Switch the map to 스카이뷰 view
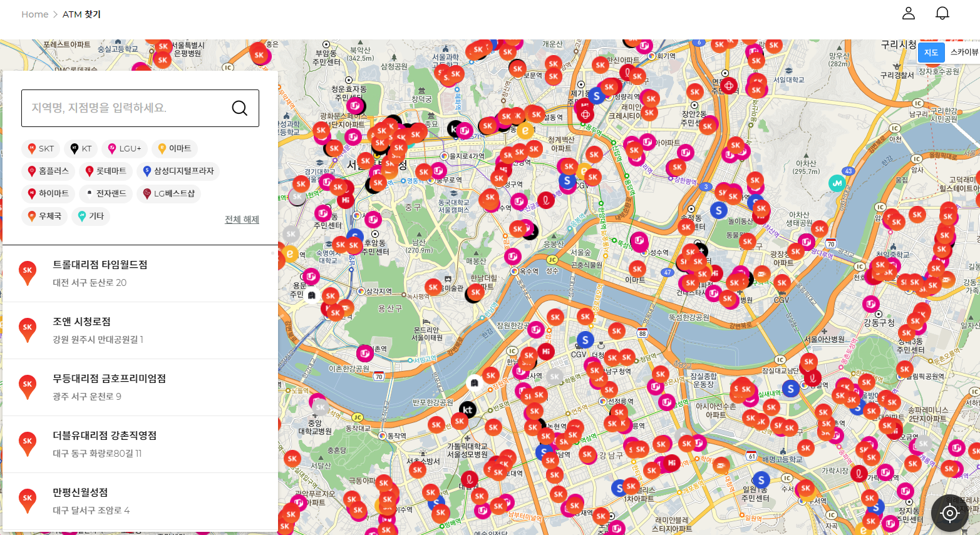The image size is (980, 535). pyautogui.click(x=964, y=53)
